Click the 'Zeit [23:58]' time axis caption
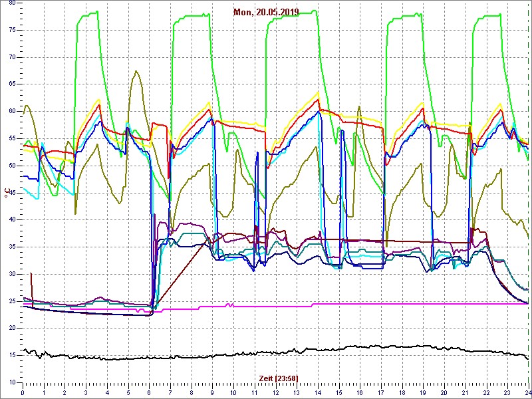This screenshot has height=399, width=532. point(278,378)
